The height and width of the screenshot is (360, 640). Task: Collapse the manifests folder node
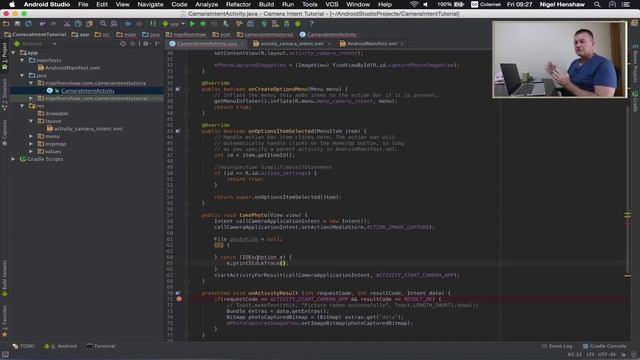[22, 60]
